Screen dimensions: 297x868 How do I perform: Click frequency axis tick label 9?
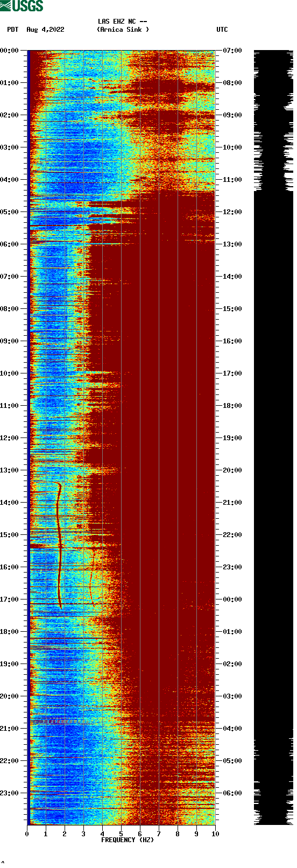coord(196,834)
